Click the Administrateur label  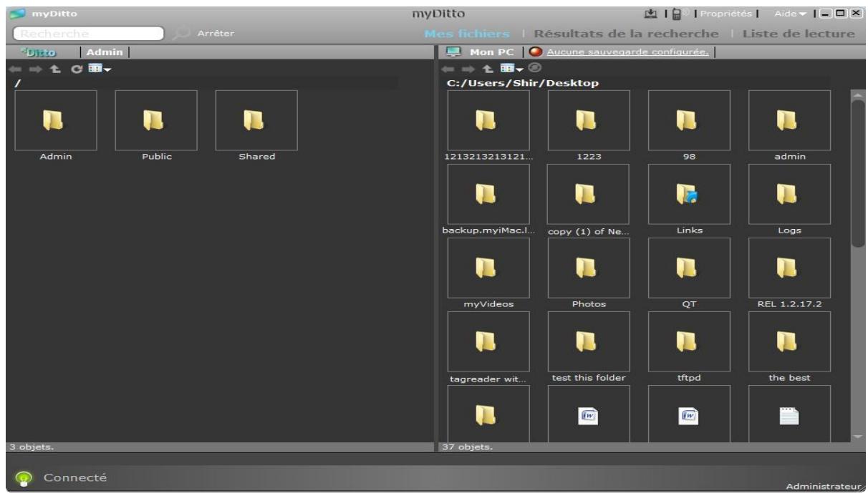coord(823,487)
